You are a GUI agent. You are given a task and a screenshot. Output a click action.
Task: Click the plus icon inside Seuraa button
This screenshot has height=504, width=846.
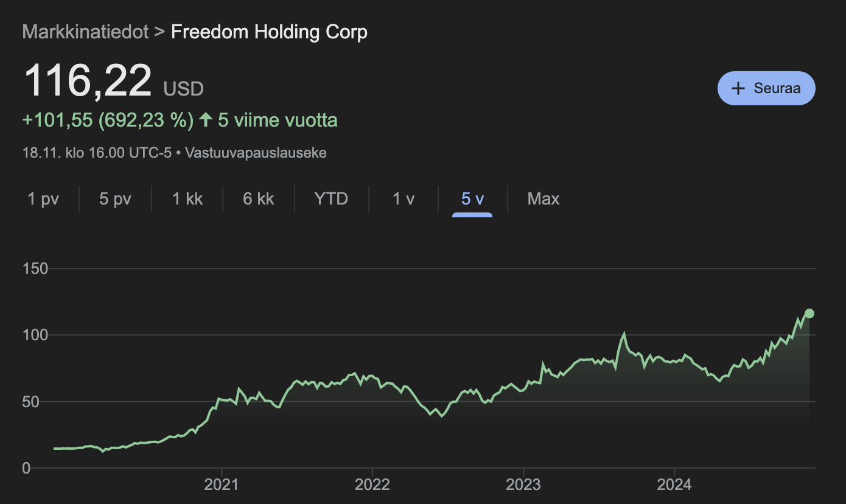pos(738,88)
